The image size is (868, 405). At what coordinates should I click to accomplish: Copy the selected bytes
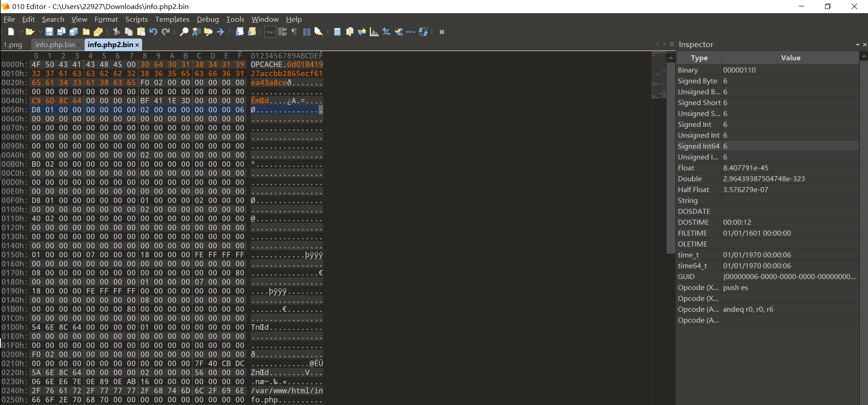pyautogui.click(x=129, y=32)
